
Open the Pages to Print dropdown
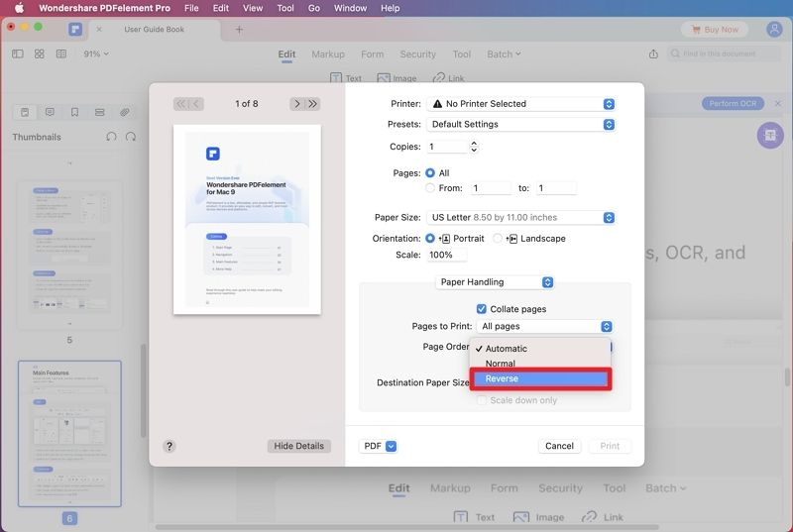(x=544, y=326)
